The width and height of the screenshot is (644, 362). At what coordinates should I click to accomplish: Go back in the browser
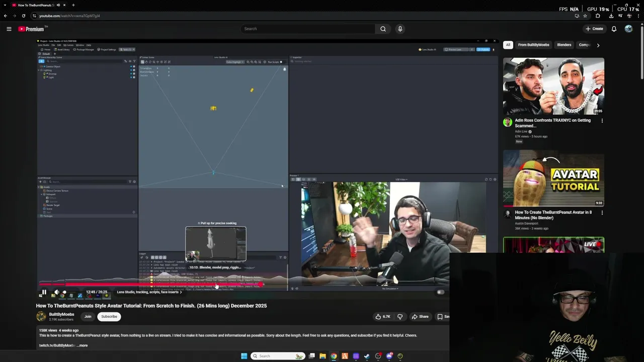pos(6,16)
